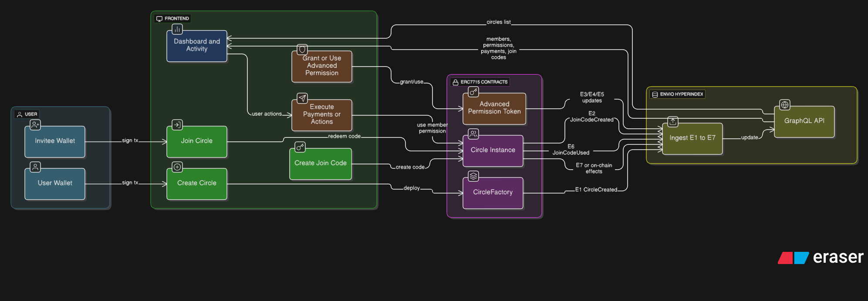Screen dimensions: 868x301
Task: Click the shield icon on Grant or Use Advanced Permission
Action: (x=302, y=50)
